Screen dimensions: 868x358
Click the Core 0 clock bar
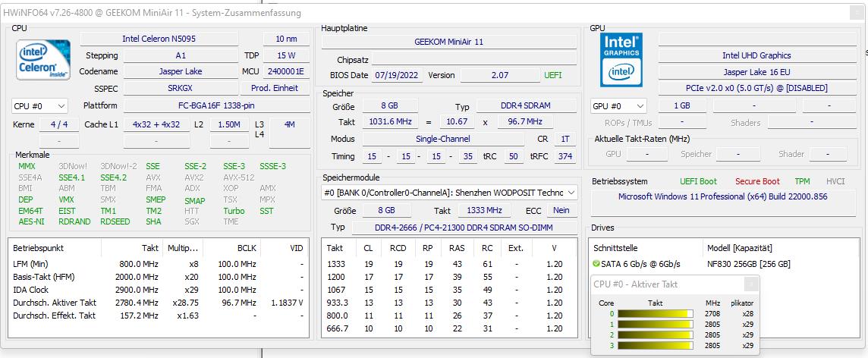coord(655,314)
